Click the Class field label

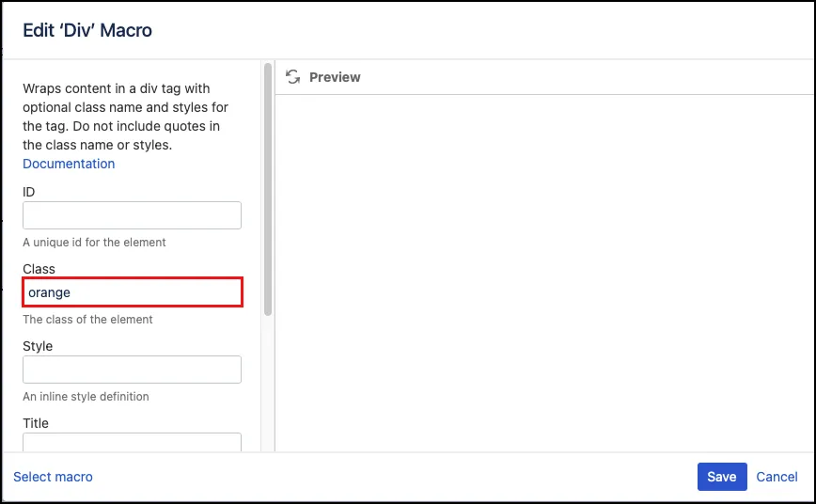(x=39, y=269)
